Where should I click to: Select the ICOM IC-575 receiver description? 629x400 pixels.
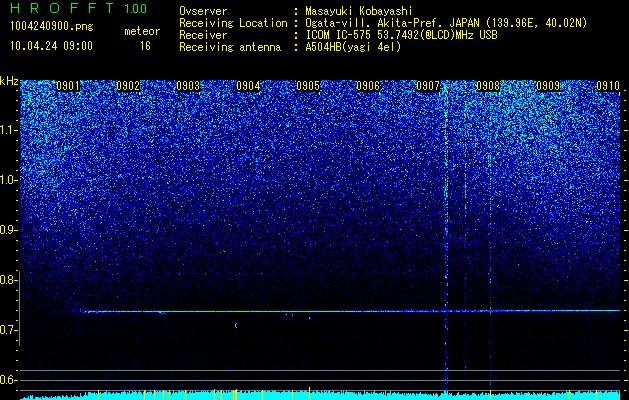401,35
